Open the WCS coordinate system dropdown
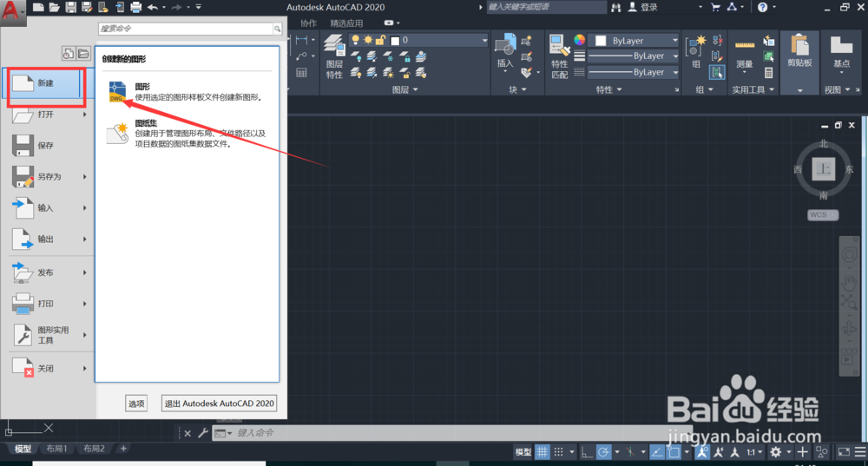This screenshot has width=868, height=466. [823, 214]
